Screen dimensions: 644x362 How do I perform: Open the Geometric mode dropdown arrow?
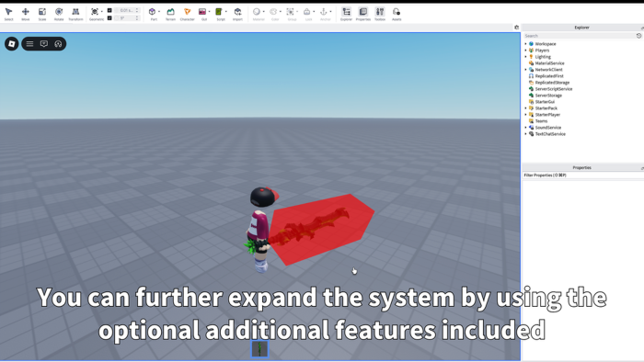pyautogui.click(x=102, y=12)
